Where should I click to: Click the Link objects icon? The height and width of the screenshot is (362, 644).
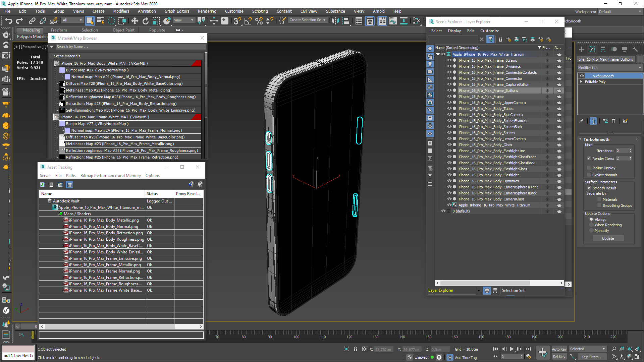click(x=32, y=21)
